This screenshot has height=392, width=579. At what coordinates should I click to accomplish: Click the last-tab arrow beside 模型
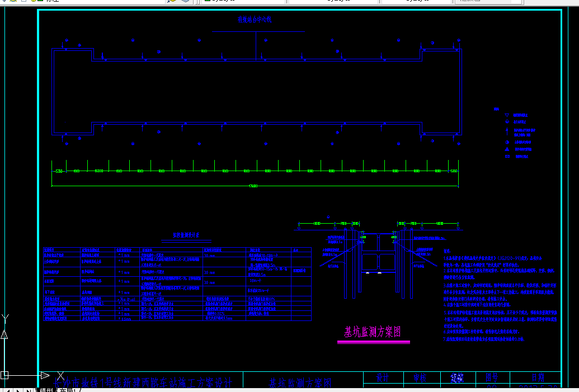click(x=28, y=390)
